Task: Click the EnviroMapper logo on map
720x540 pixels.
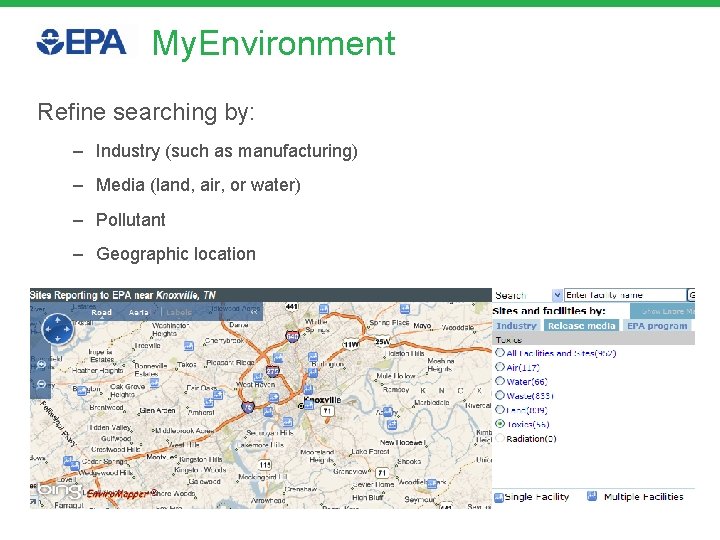Action: [x=122, y=494]
